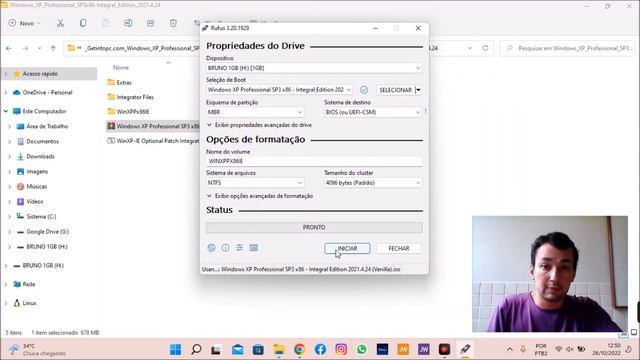This screenshot has width=640, height=360.
Task: Open the address bar history dropdown
Action: pyautogui.click(x=470, y=48)
